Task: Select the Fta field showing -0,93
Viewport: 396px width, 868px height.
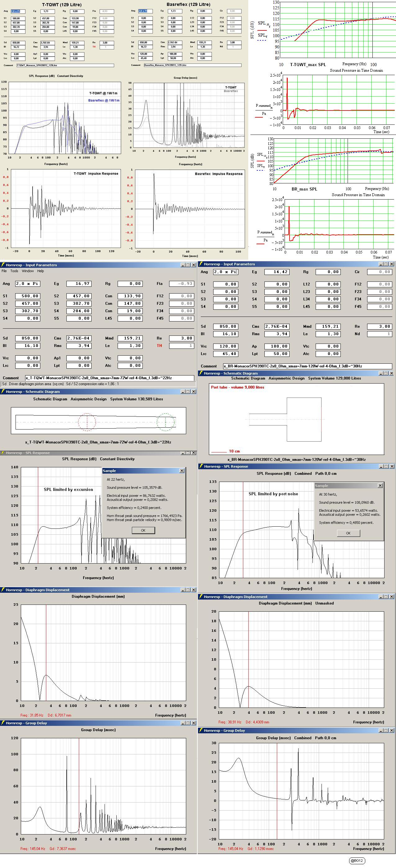Action: 182,284
